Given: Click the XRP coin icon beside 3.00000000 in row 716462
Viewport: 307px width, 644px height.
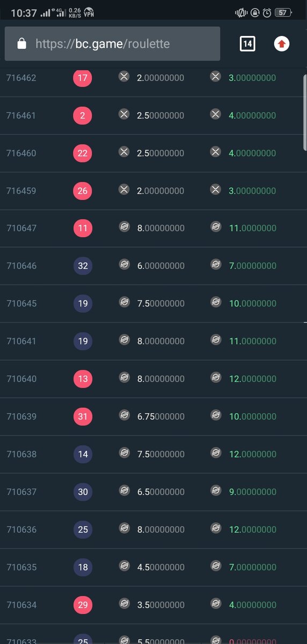Looking at the screenshot, I should (x=216, y=77).
